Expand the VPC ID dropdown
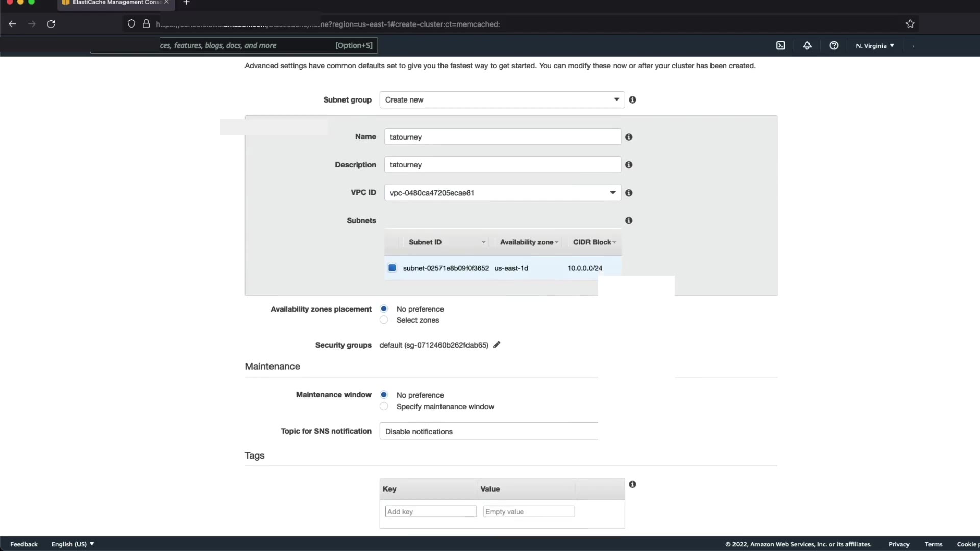This screenshot has width=980, height=551. point(502,193)
